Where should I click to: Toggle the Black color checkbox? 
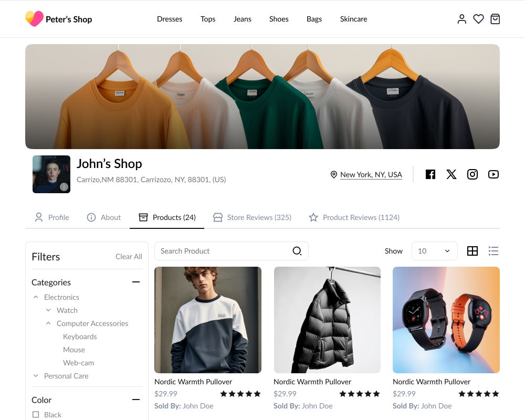36,415
